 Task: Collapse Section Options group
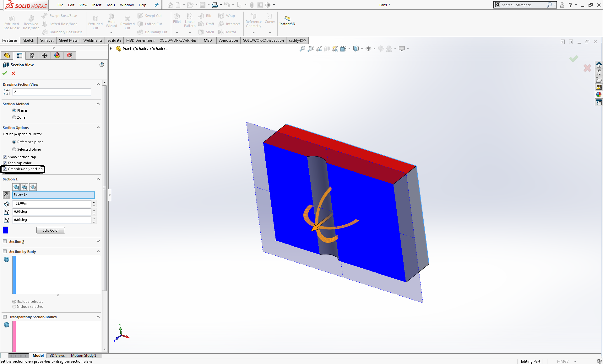[98, 127]
